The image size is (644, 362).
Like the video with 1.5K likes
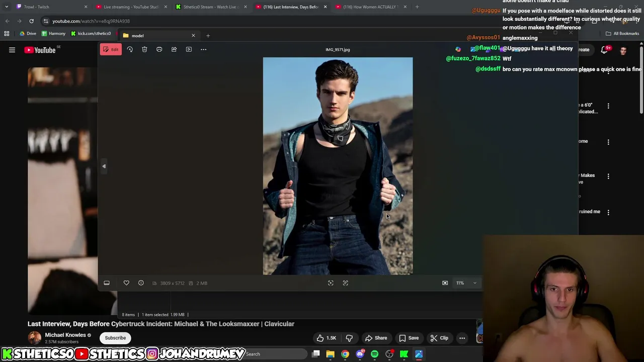[326, 338]
